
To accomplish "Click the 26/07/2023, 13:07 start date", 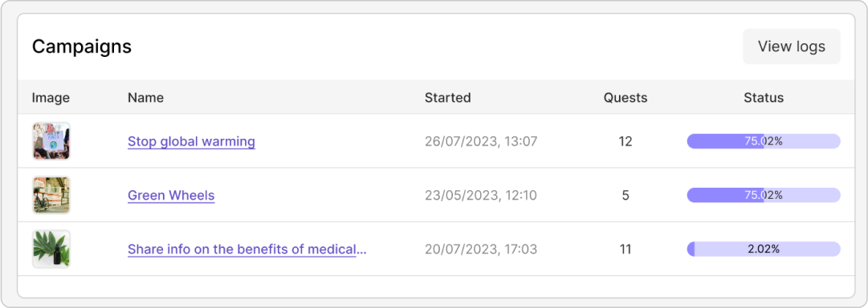I will (x=481, y=141).
